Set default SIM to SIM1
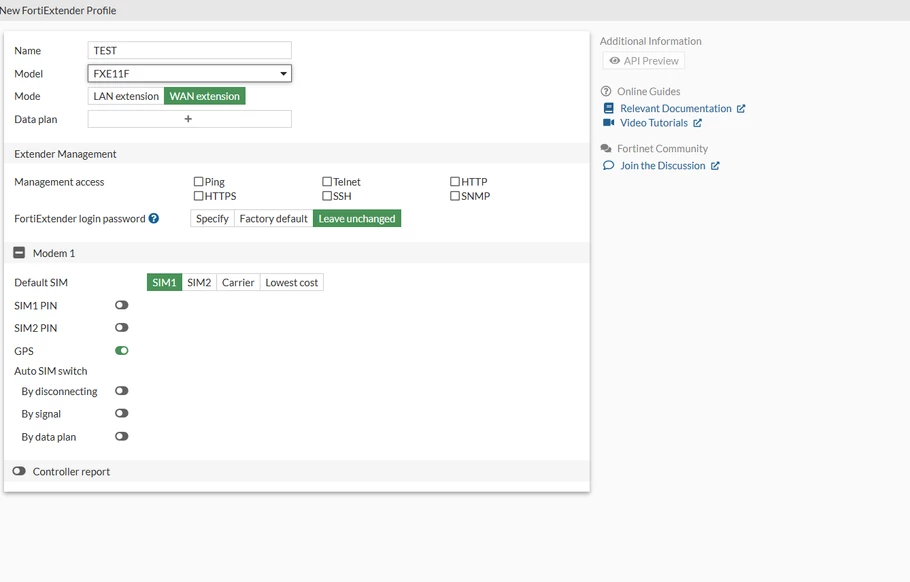The width and height of the screenshot is (910, 582). [x=164, y=283]
